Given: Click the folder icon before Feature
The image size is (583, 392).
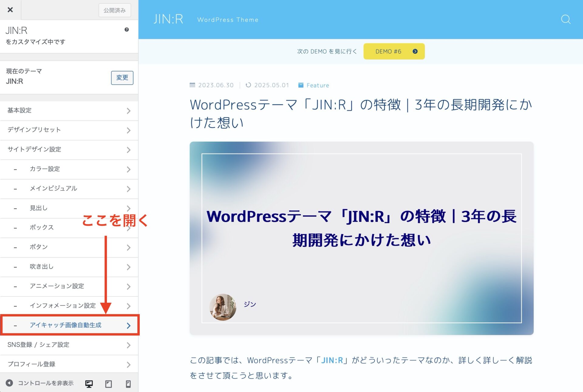Looking at the screenshot, I should coord(301,85).
